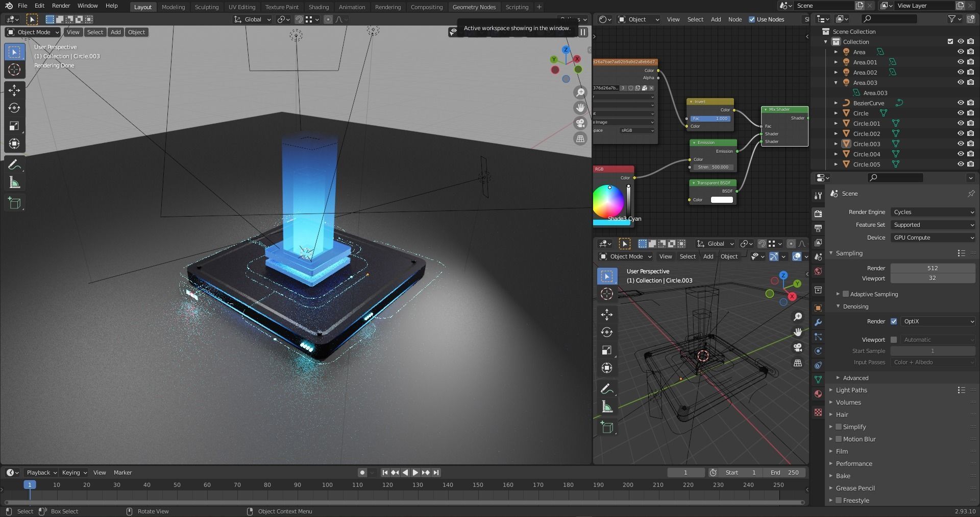The image size is (980, 517).
Task: Toggle Circle.003 eye visibility
Action: click(960, 144)
